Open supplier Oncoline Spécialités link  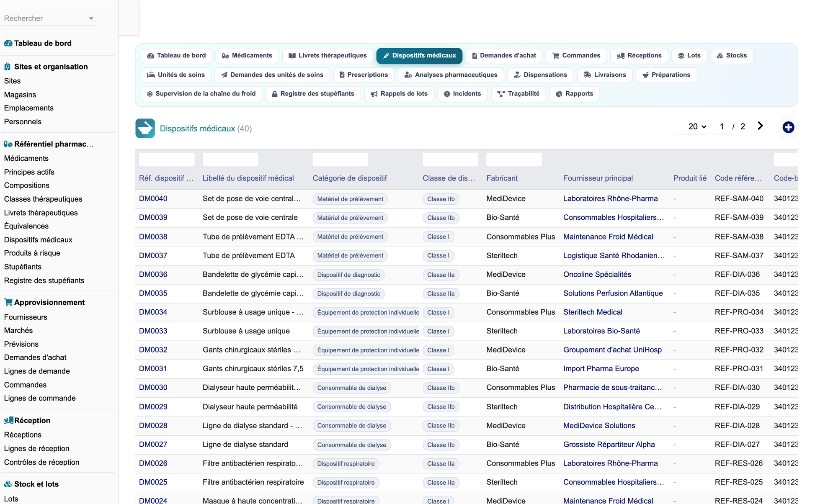coord(597,275)
